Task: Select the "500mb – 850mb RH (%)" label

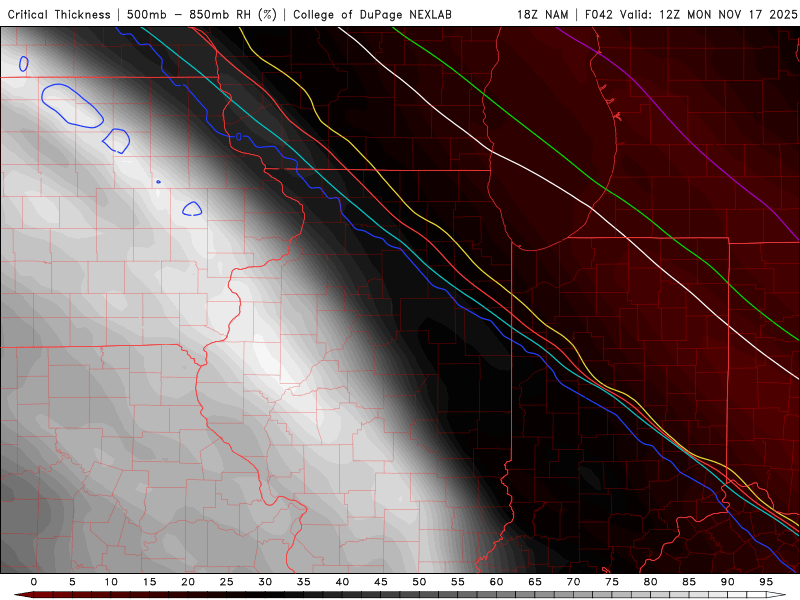Action: 202,14
